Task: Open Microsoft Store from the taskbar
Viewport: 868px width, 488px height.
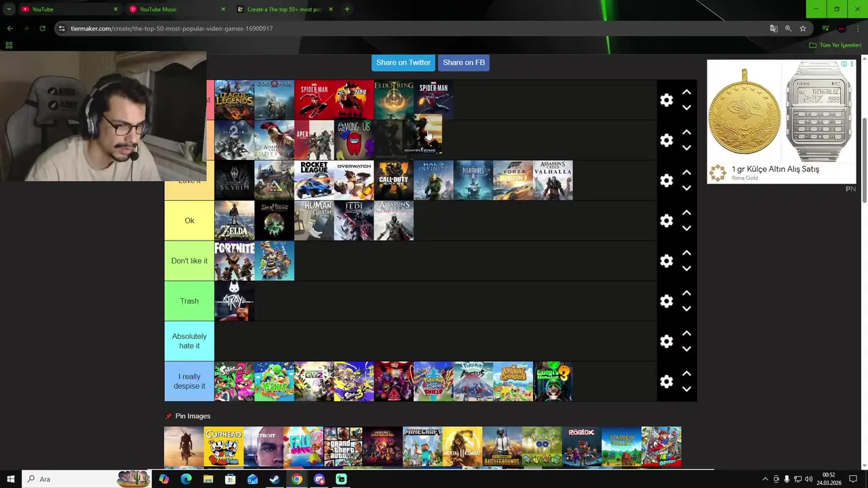Action: [x=231, y=479]
